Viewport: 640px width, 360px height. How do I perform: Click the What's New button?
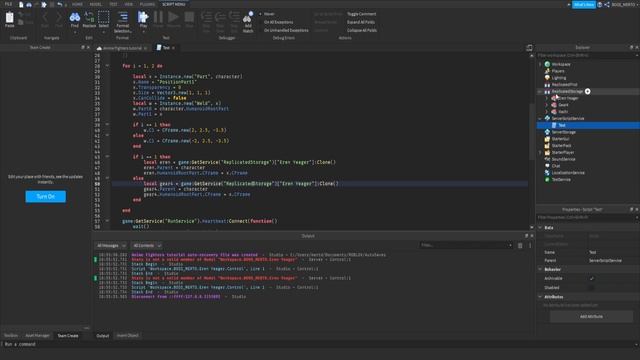(x=584, y=4)
